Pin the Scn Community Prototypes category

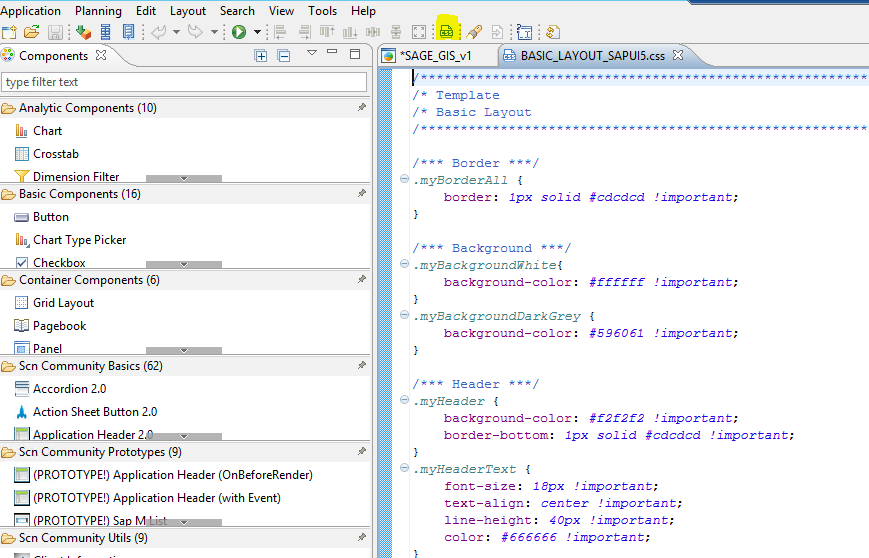click(362, 452)
